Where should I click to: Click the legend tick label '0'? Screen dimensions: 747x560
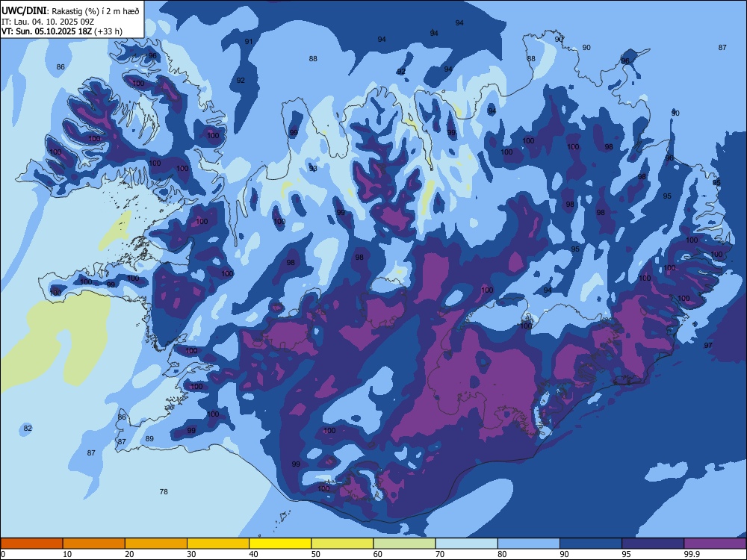pos(3,554)
